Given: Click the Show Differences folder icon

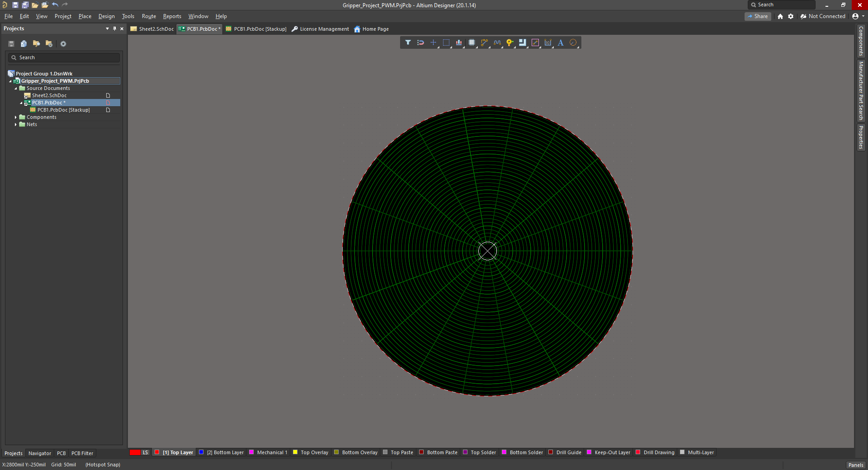Looking at the screenshot, I should click(37, 44).
